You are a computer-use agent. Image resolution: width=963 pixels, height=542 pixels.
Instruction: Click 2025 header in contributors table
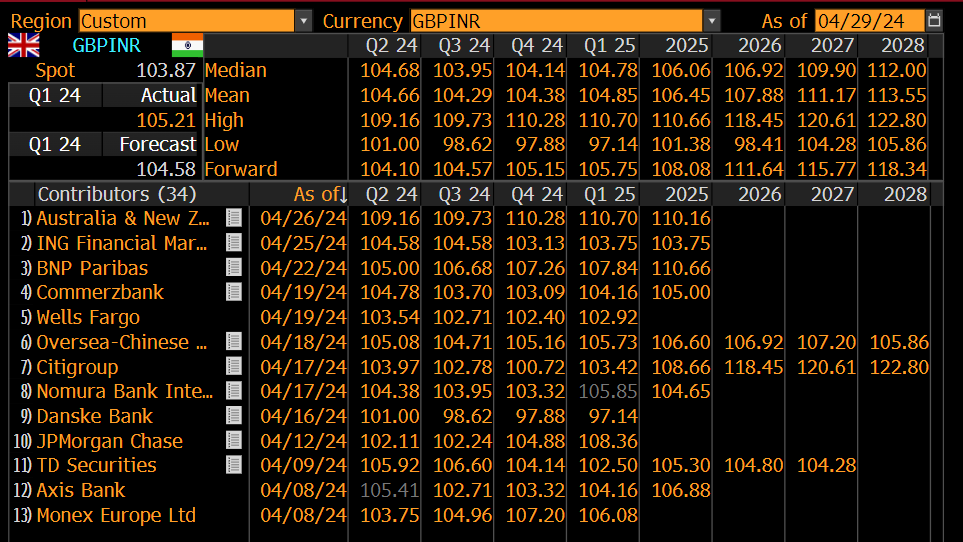point(687,194)
